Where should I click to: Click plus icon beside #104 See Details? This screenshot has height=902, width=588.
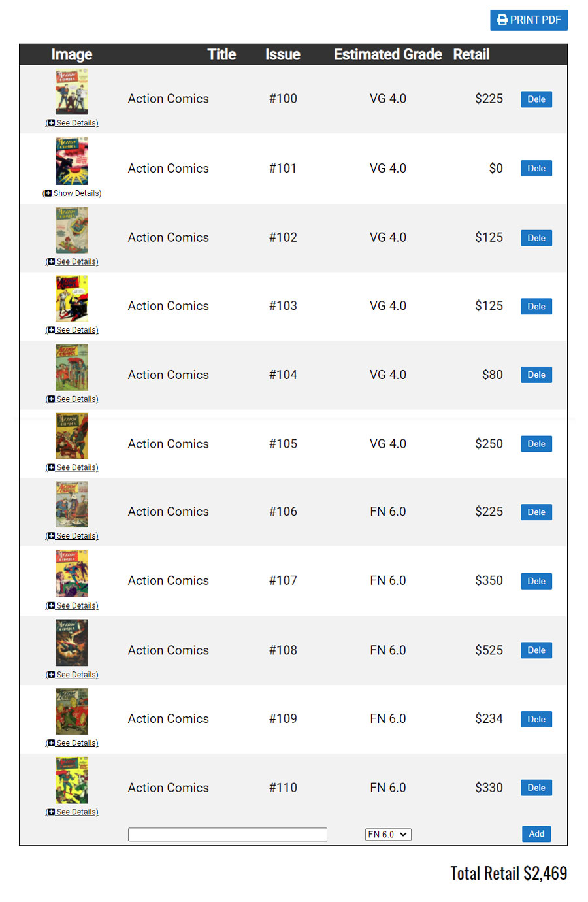(51, 399)
